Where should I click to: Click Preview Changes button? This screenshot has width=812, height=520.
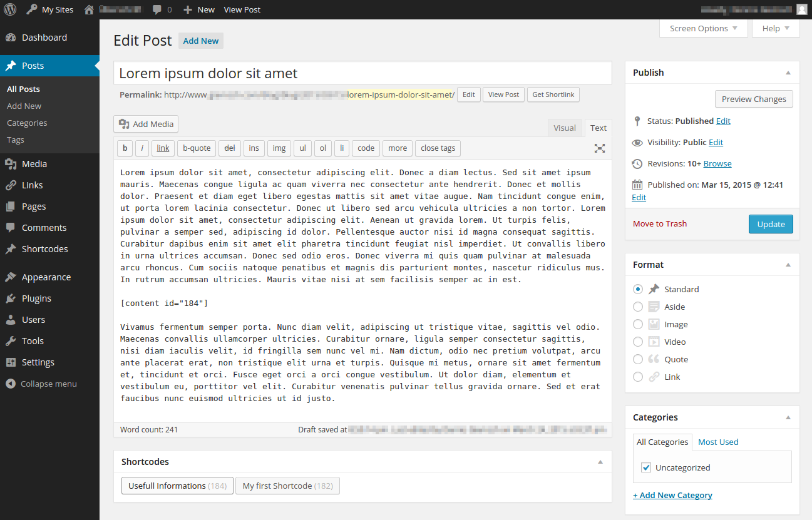[x=754, y=99]
